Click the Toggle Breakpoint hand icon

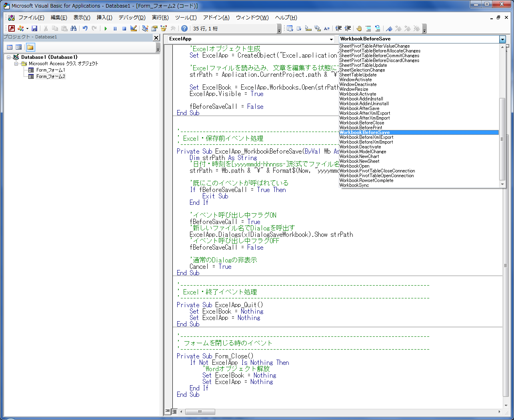point(359,28)
